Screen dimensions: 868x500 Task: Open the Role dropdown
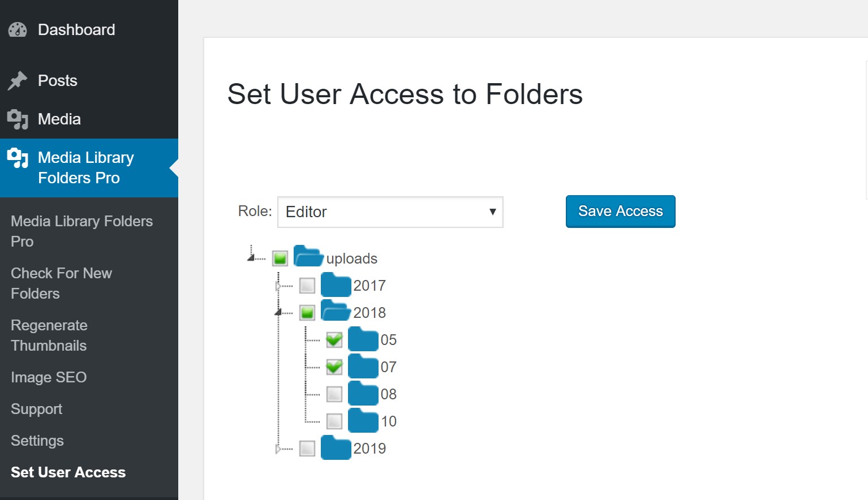pyautogui.click(x=390, y=212)
